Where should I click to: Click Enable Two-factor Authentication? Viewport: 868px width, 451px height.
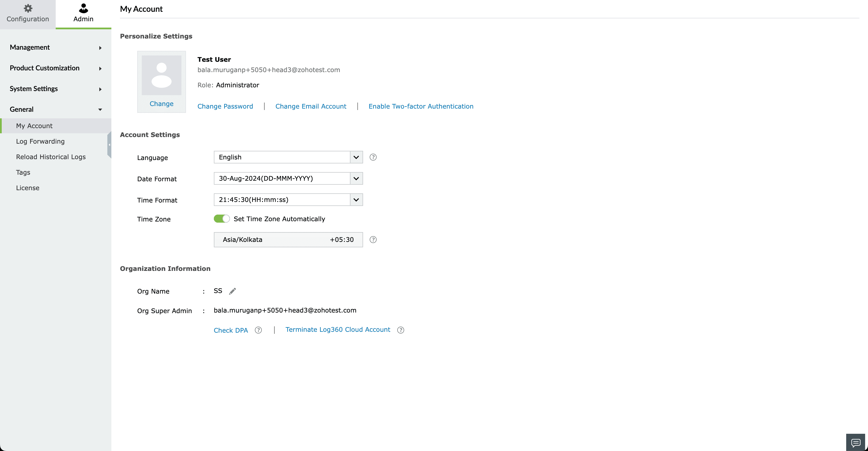[421, 106]
